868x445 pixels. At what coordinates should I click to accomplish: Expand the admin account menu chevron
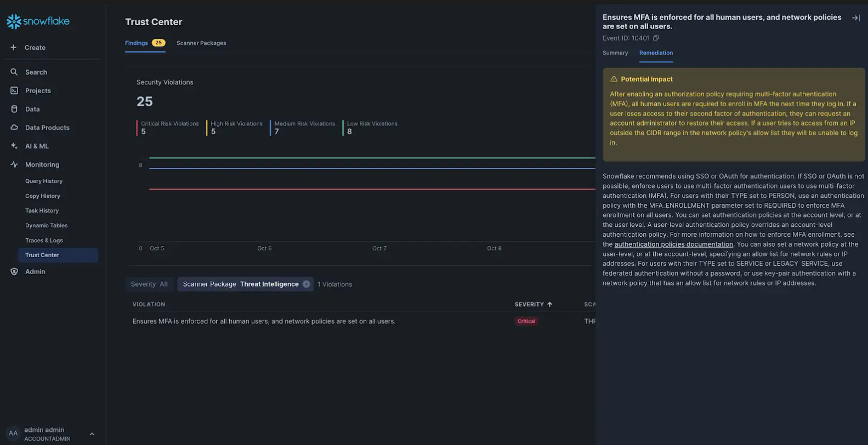tap(92, 434)
